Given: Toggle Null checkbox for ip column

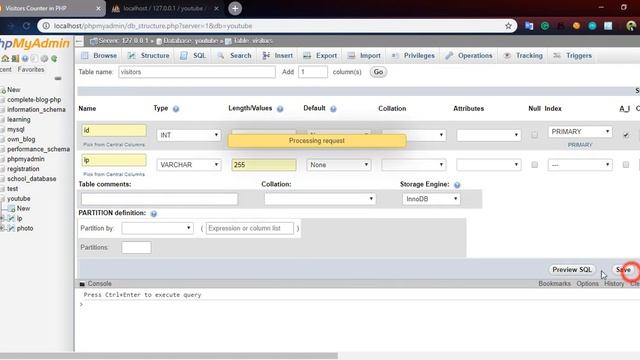Looking at the screenshot, I should coord(534,165).
